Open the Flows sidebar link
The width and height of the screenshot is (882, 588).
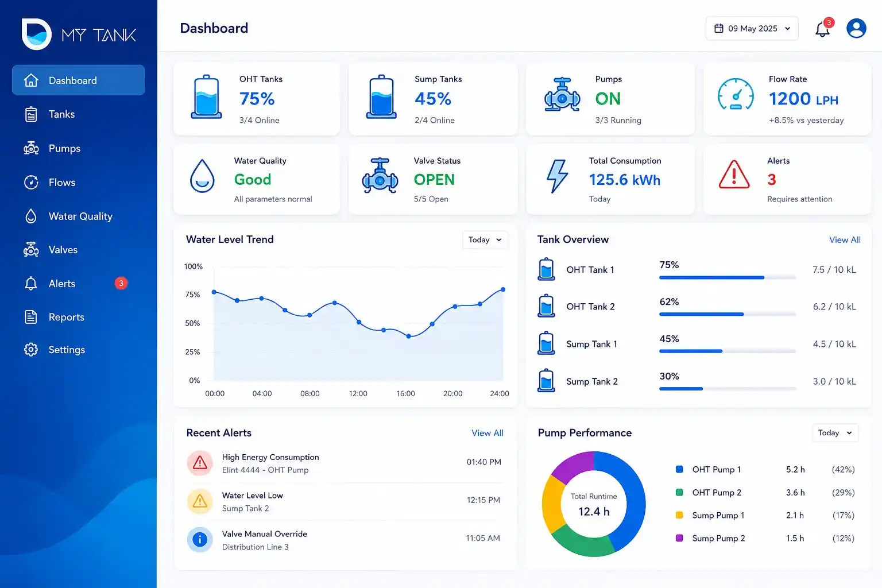78,183
